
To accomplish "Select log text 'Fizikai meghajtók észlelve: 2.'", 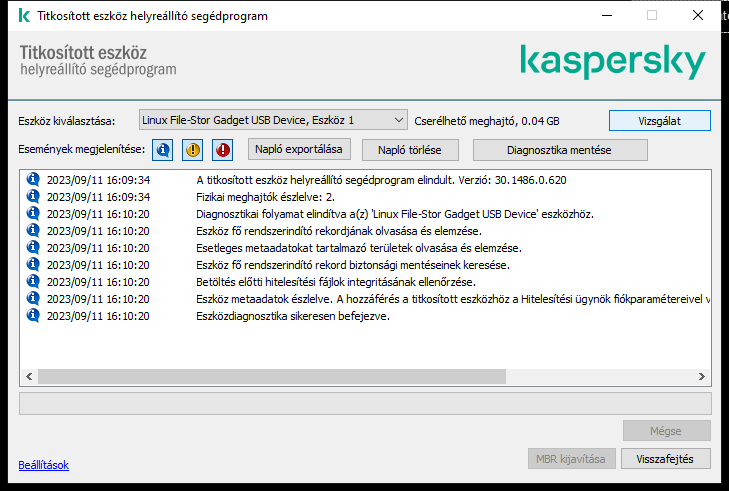I will [265, 197].
